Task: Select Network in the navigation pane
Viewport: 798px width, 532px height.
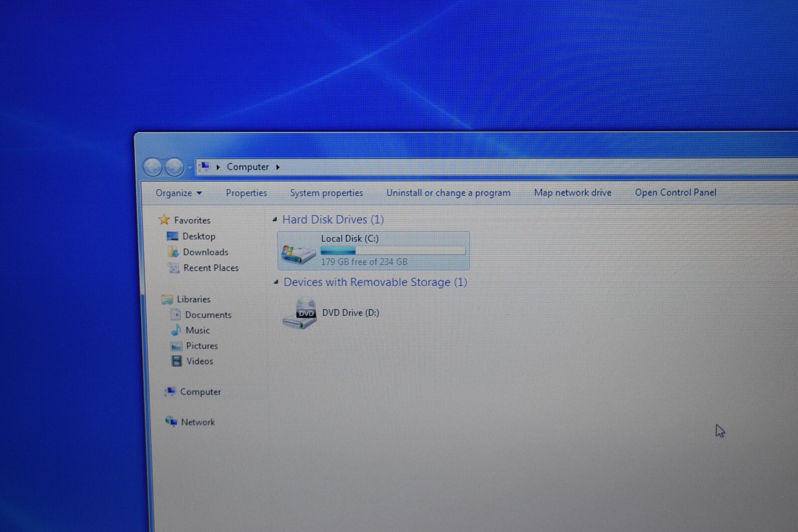Action: 198,422
